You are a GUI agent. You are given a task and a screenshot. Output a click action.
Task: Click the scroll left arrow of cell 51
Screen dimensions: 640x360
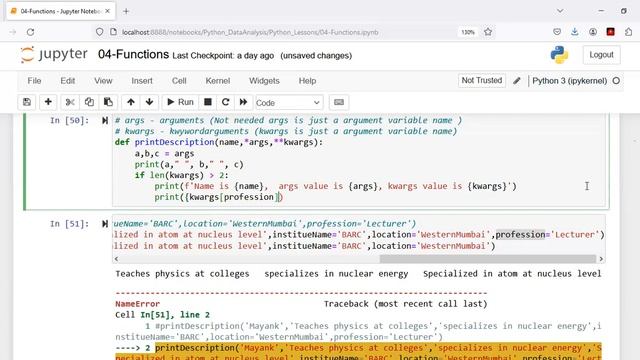[x=117, y=259]
